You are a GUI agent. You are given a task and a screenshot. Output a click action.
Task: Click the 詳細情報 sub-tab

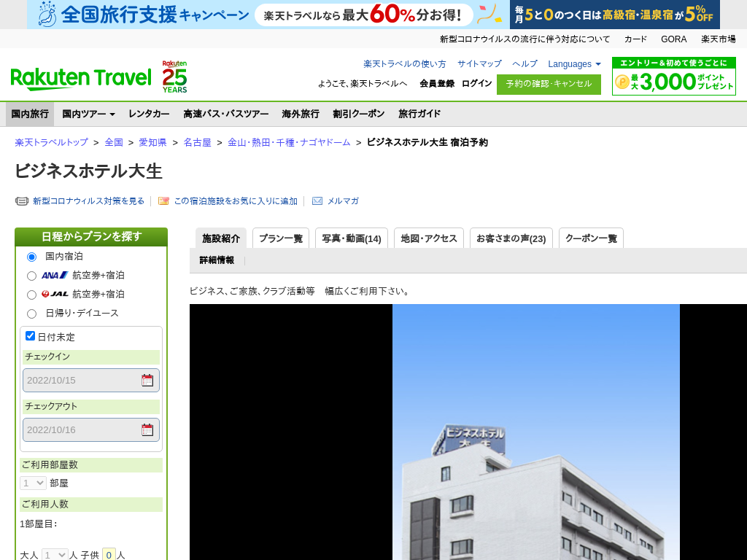coord(217,260)
